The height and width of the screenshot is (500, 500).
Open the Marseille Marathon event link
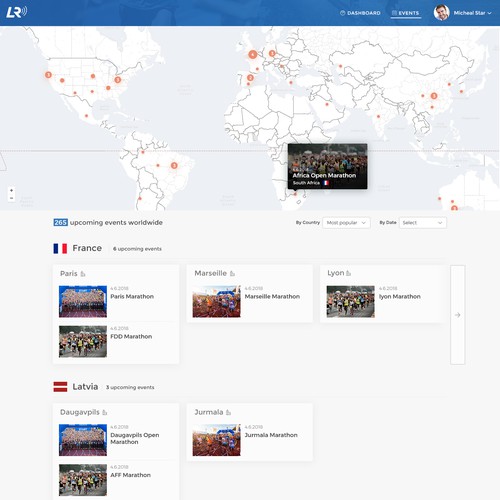(272, 296)
